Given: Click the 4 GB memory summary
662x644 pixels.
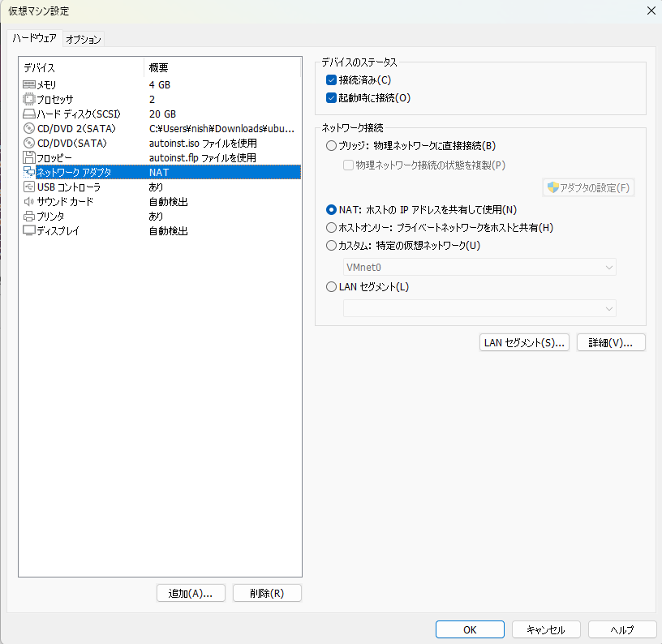Looking at the screenshot, I should (160, 85).
